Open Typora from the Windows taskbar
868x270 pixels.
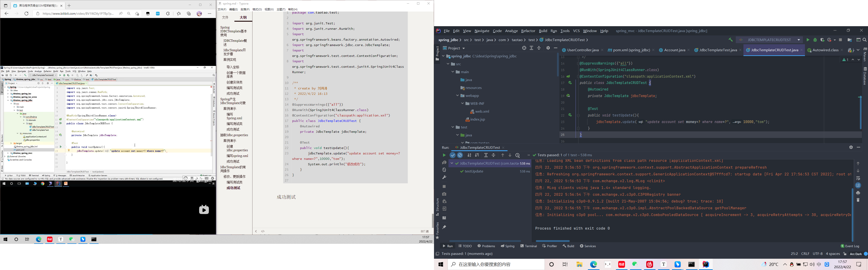[663, 264]
